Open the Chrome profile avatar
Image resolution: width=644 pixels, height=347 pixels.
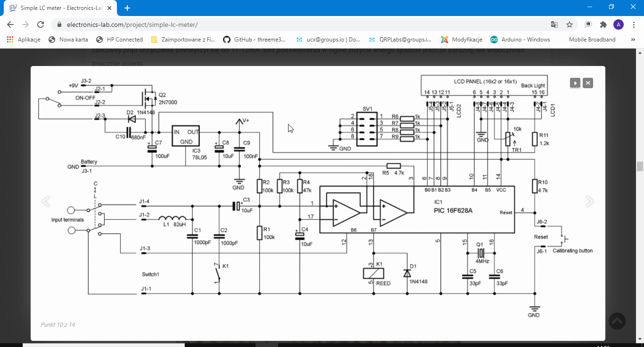(x=619, y=25)
